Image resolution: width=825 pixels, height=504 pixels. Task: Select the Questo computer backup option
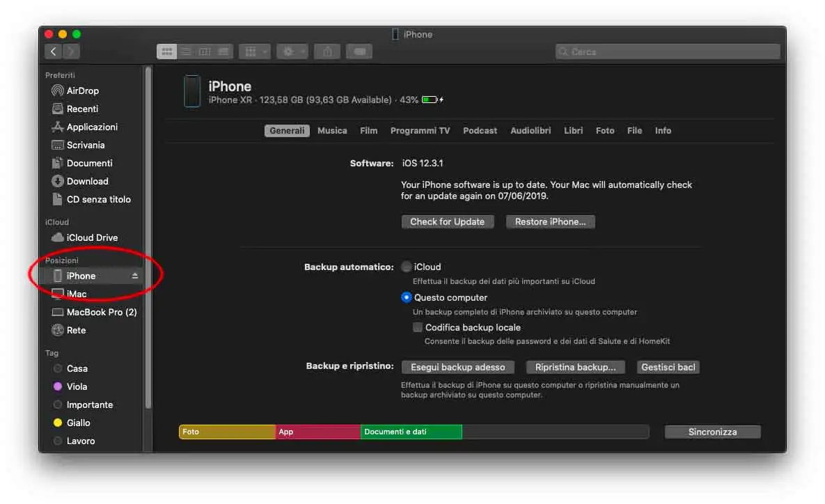point(406,297)
